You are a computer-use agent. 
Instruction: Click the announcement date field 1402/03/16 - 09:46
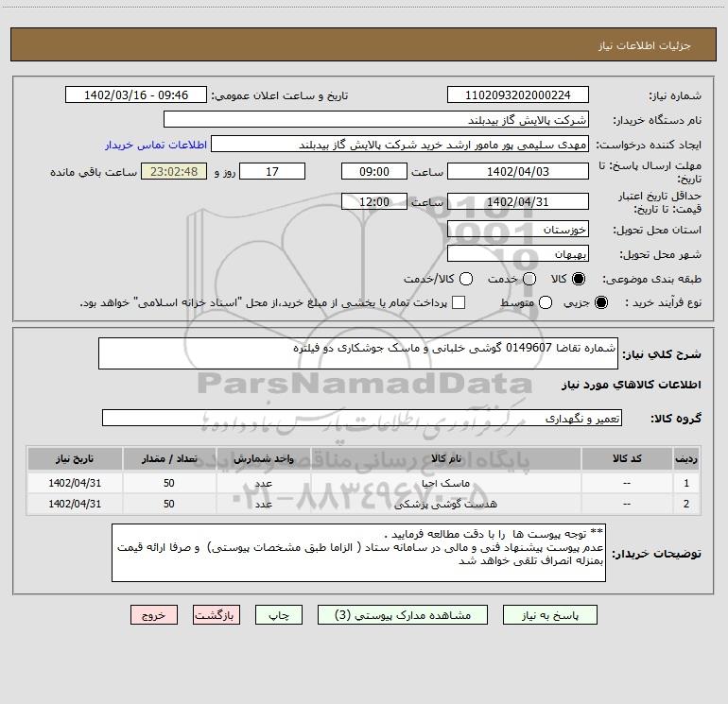[136, 94]
